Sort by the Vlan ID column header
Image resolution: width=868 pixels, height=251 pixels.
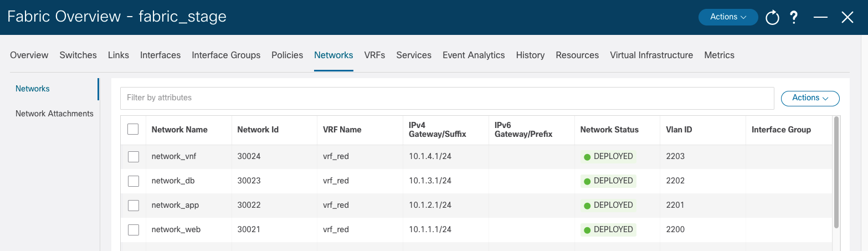pos(679,130)
